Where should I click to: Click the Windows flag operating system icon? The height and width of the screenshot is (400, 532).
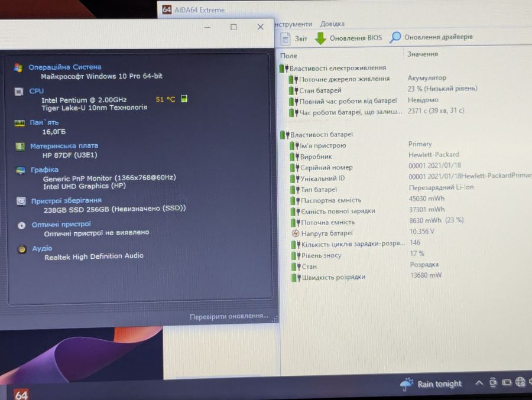(x=18, y=67)
